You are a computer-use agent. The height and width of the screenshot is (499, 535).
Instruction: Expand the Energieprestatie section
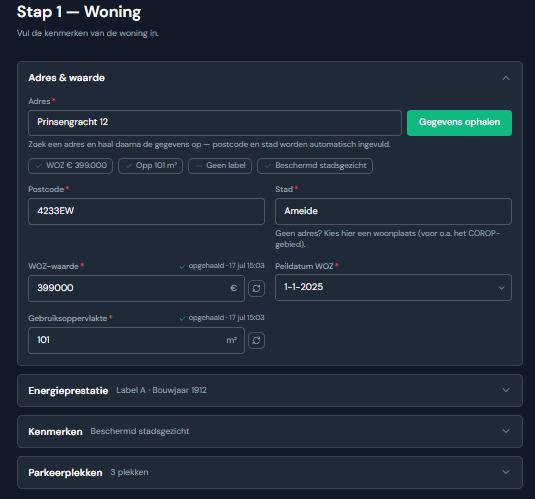coord(506,390)
